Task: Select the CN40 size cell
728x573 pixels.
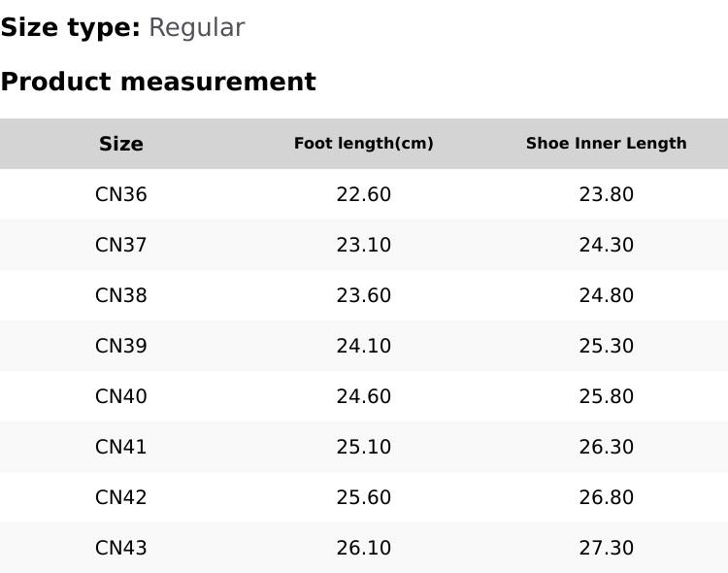Action: 121,396
